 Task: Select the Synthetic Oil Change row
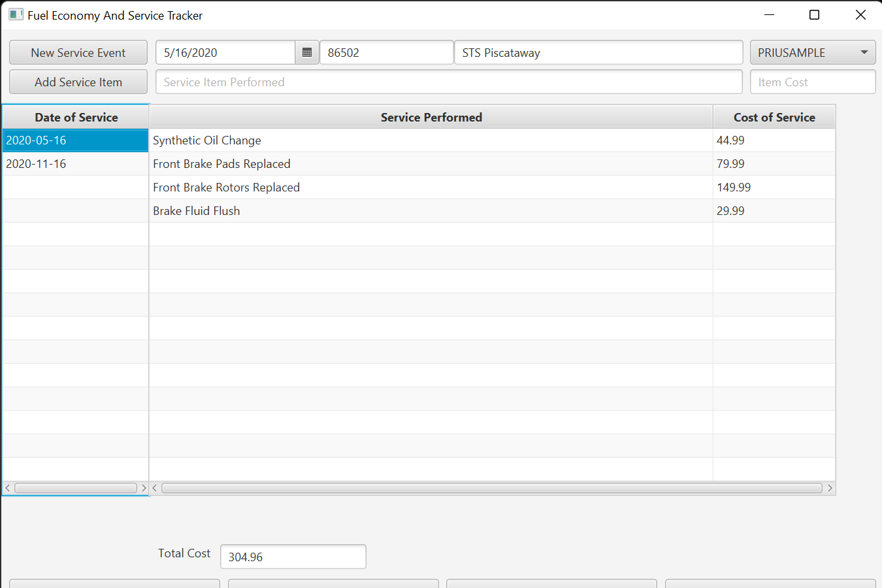tap(492, 140)
